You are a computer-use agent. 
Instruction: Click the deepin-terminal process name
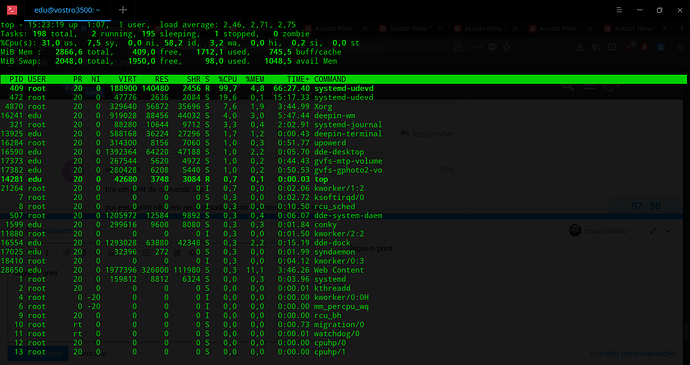(x=348, y=134)
